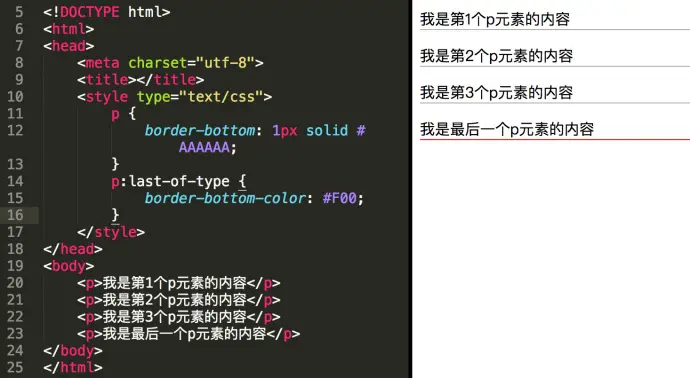Click line number 8 in the gutter
This screenshot has height=378, width=690.
click(19, 63)
